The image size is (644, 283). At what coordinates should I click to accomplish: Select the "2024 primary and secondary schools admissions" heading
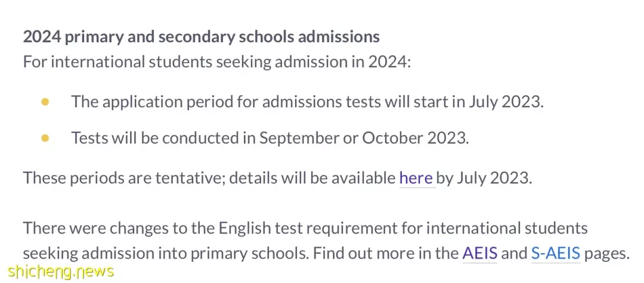pos(202,37)
